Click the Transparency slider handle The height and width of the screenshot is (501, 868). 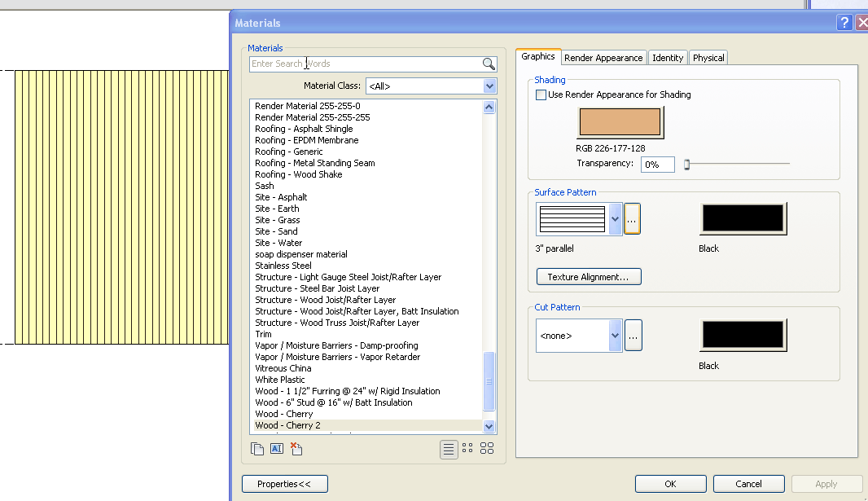click(686, 165)
